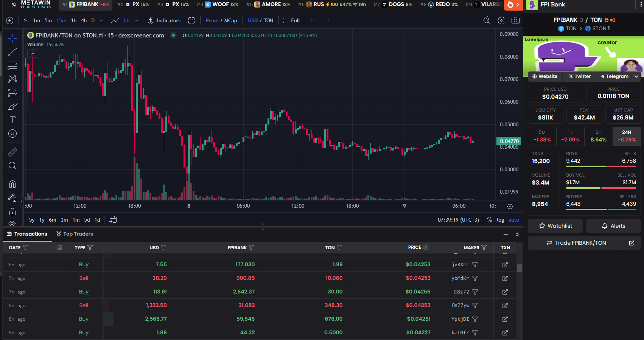Expand the time interval dropdown

pos(101,20)
